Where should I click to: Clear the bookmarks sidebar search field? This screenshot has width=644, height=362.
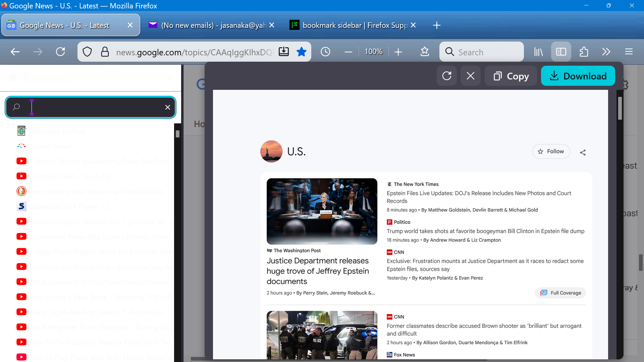point(167,107)
